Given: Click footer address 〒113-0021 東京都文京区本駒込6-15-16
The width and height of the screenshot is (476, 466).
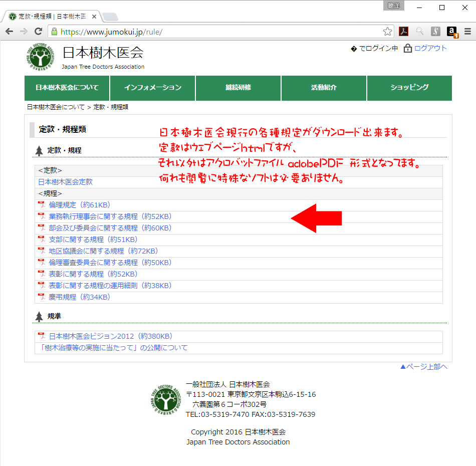Looking at the screenshot, I should click(251, 394).
